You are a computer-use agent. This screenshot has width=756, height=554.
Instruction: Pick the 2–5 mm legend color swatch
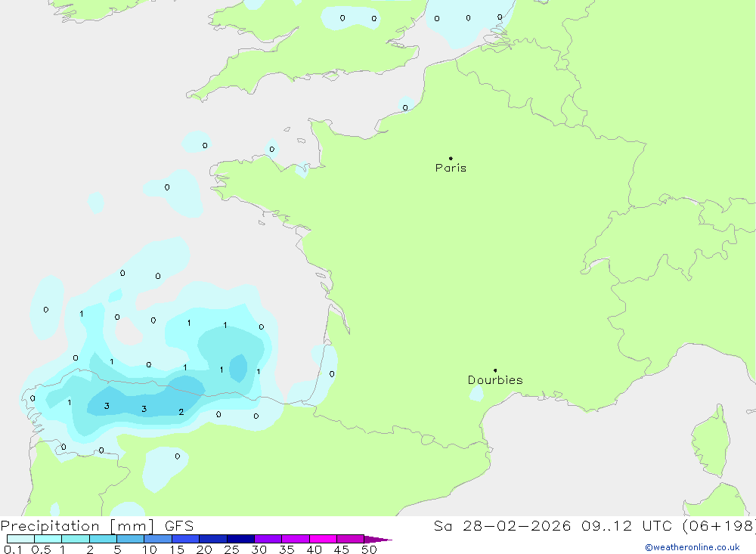coord(103,539)
